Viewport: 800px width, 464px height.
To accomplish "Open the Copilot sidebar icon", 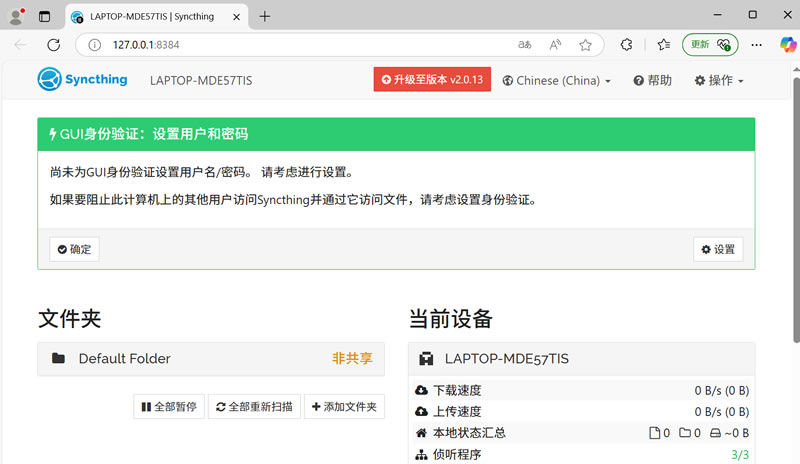I will pos(785,45).
